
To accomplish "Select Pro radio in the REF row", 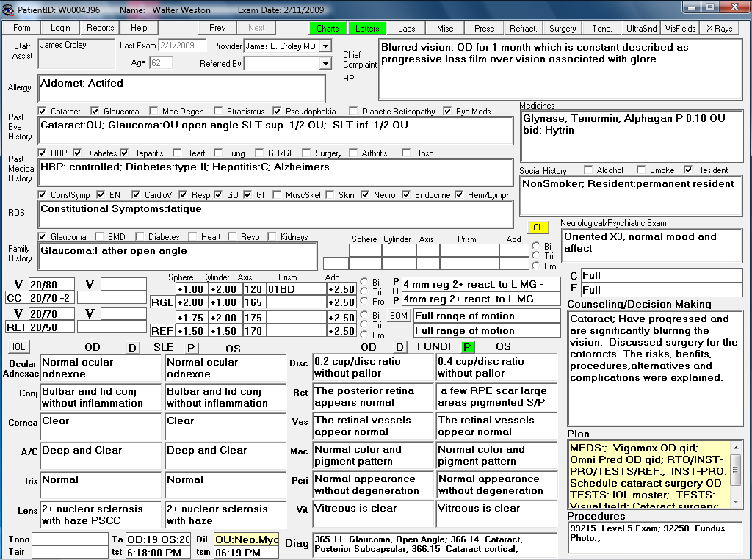I will (364, 335).
